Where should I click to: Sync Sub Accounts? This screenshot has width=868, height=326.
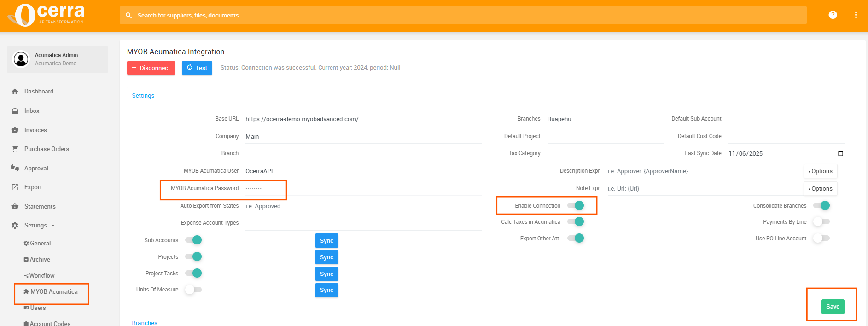326,240
